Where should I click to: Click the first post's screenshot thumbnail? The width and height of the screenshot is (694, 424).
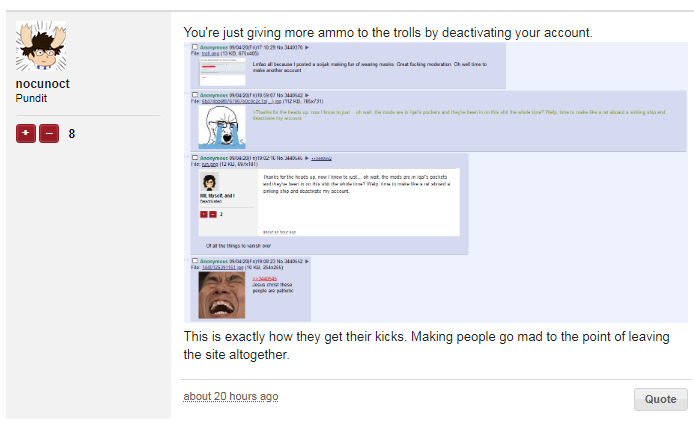pos(222,72)
